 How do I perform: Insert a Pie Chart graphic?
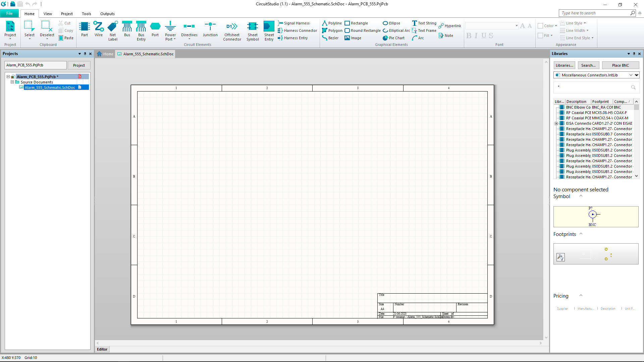393,38
